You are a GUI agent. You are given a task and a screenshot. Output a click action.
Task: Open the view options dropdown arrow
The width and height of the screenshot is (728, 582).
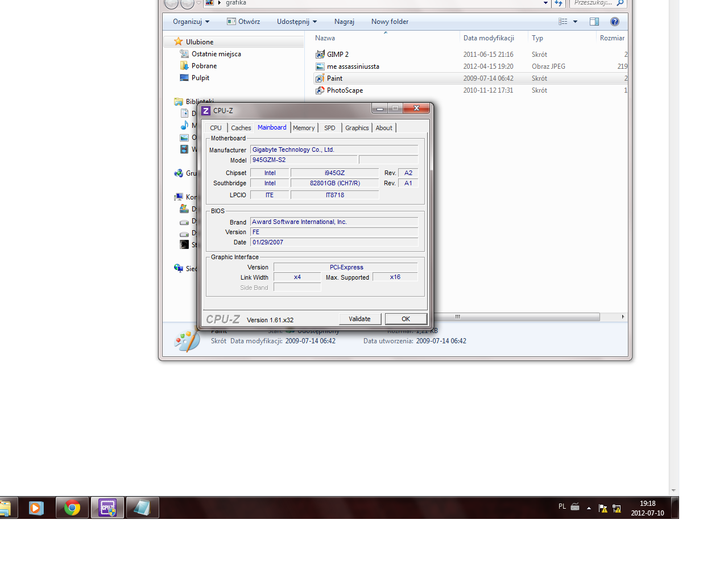pyautogui.click(x=575, y=22)
